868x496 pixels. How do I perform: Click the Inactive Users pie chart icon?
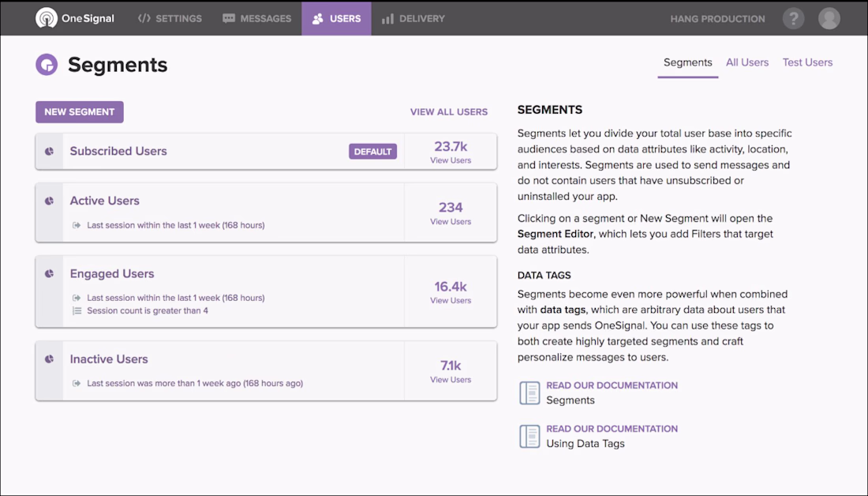click(49, 359)
